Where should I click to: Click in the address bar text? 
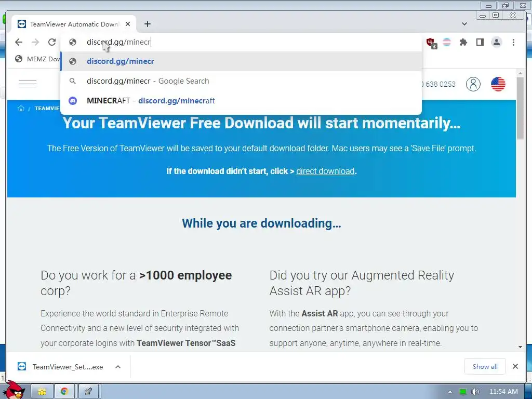point(118,42)
